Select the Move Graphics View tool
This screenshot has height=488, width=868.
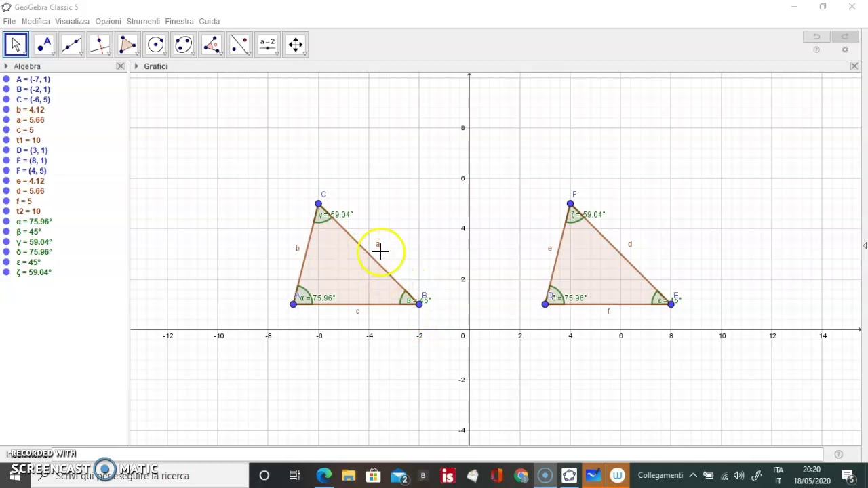[296, 45]
